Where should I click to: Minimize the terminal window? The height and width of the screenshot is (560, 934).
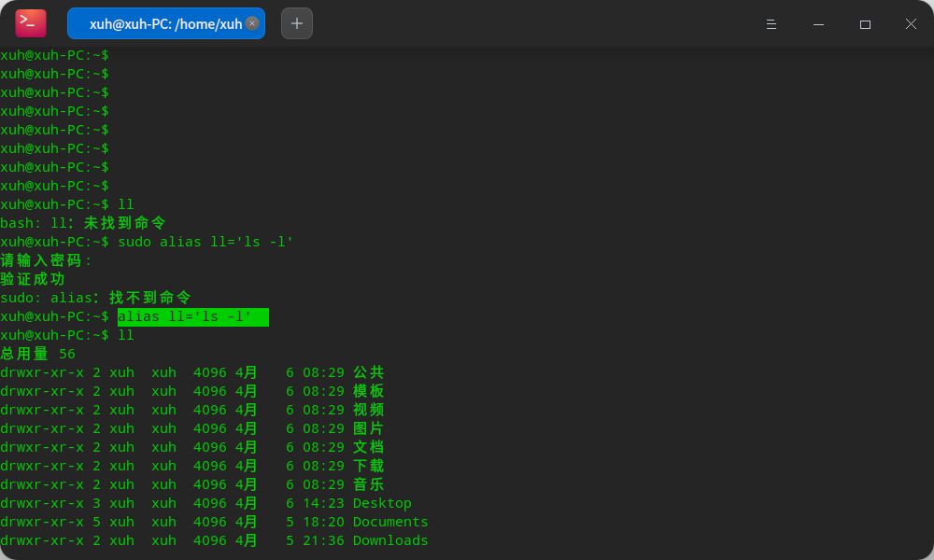coord(818,24)
